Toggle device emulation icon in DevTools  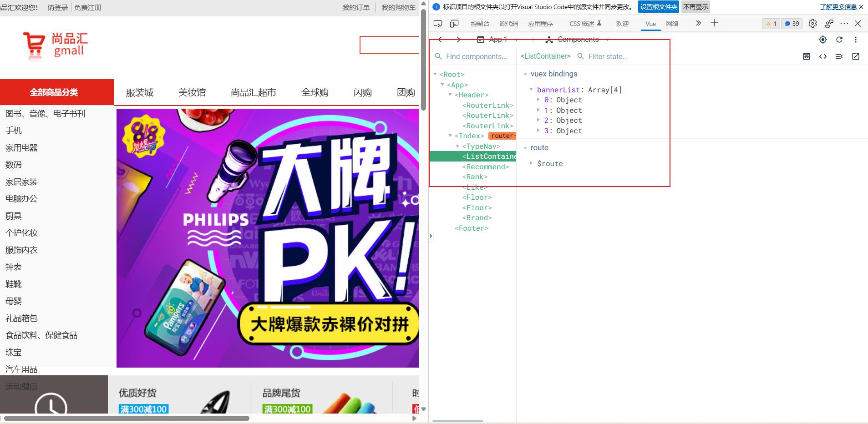(454, 24)
